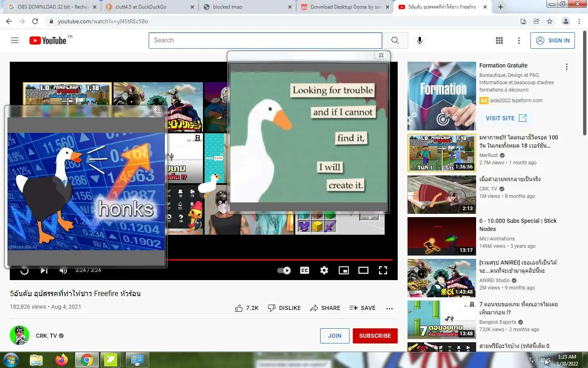Click the red video progress bar

(280, 260)
